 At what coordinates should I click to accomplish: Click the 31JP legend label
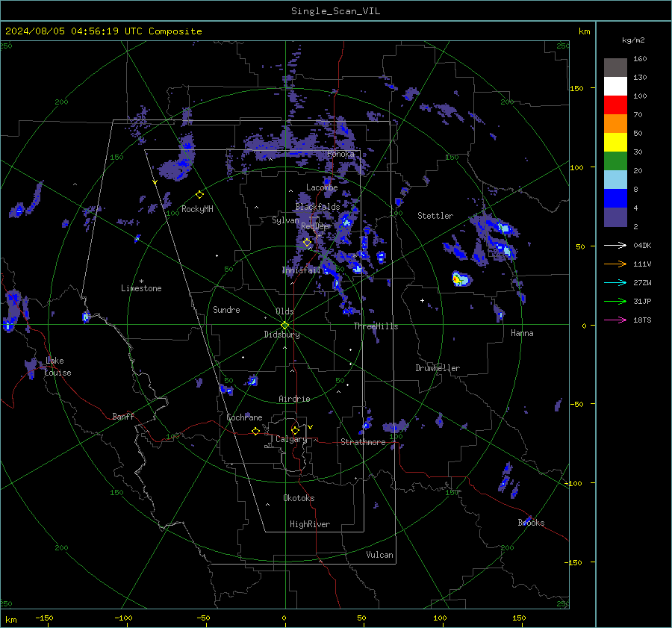[x=642, y=302]
